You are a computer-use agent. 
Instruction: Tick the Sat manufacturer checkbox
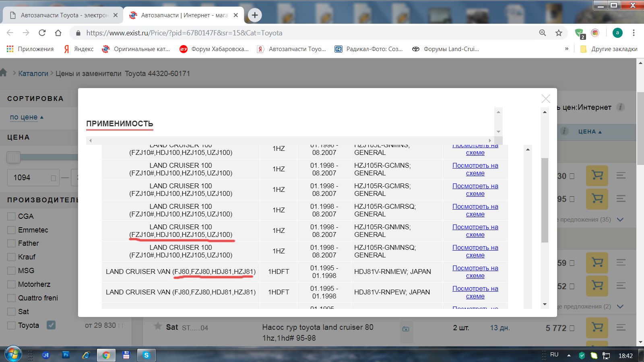coord(11,312)
